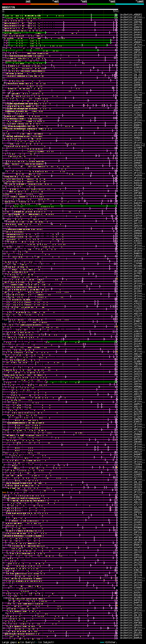The width and height of the screenshot is (146, 644).
Task: Click the cyan ~100% identity legend bar
Action: (129, 4)
